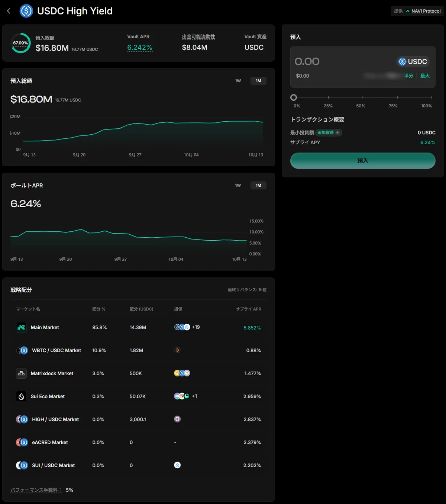Click the USDC coin icon beside the title
Screen dimensions: 446x504
[x=26, y=11]
